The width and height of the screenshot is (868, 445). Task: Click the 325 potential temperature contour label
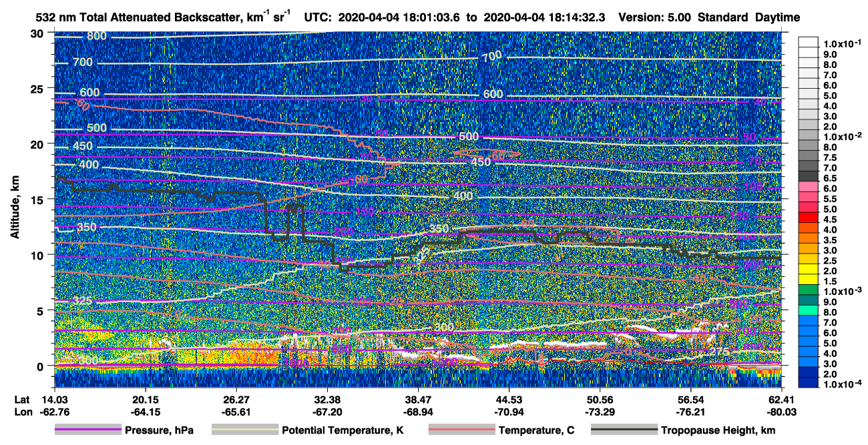[x=83, y=302]
